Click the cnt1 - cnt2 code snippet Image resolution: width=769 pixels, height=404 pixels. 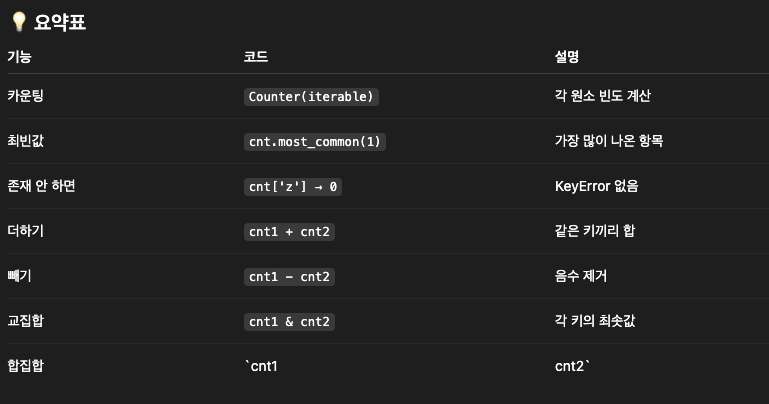pyautogui.click(x=289, y=277)
